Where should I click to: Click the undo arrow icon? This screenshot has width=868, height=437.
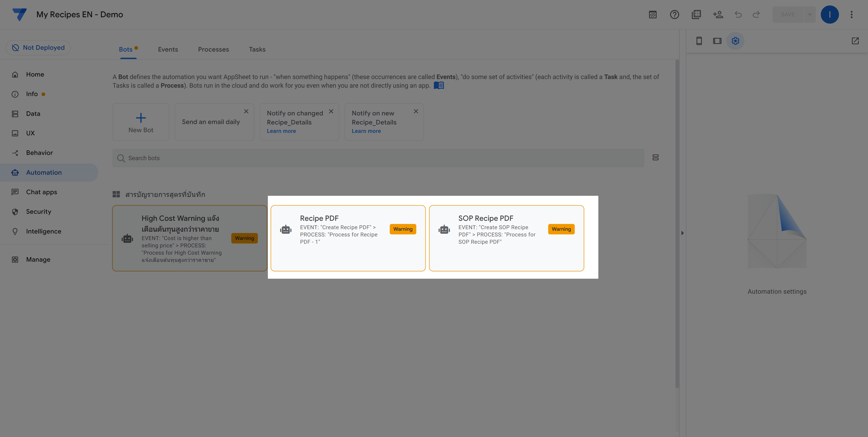(x=738, y=15)
